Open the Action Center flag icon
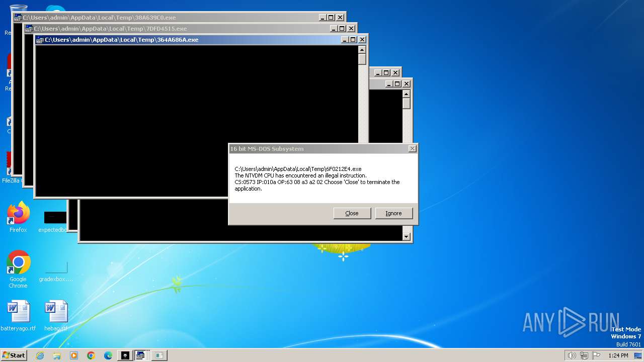The width and height of the screenshot is (644, 362). (597, 355)
